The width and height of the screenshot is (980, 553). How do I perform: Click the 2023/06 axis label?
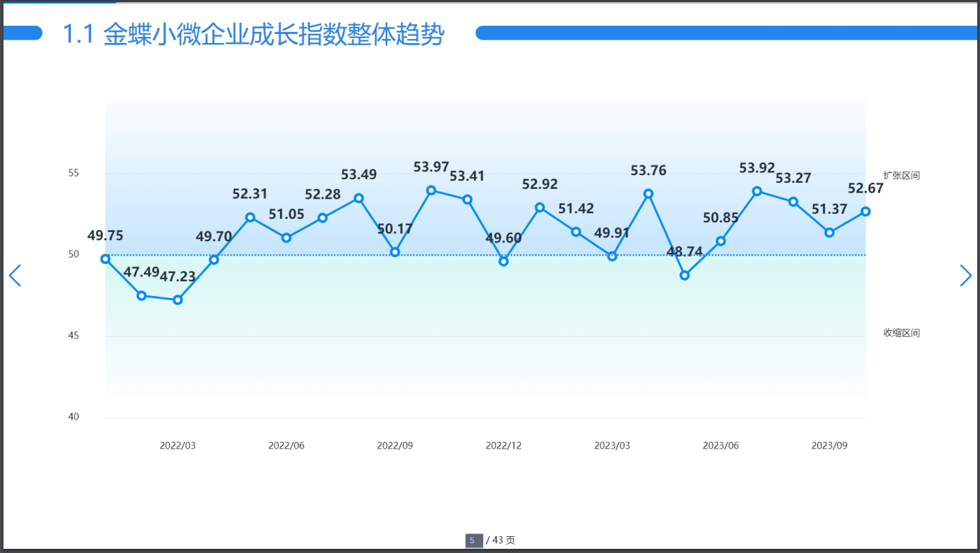click(x=721, y=445)
